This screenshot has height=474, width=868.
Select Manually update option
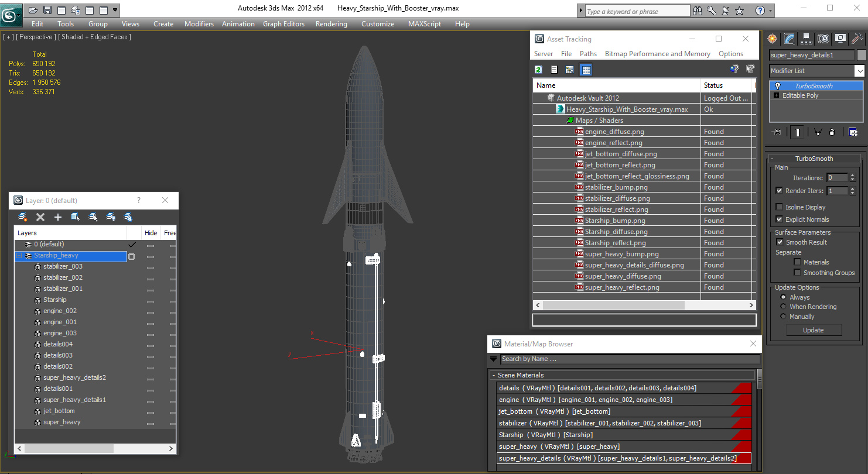[x=784, y=317]
